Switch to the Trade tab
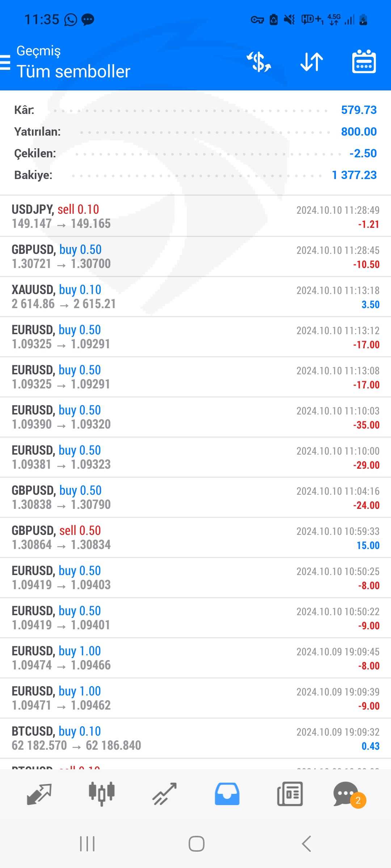The width and height of the screenshot is (391, 868). click(x=164, y=794)
